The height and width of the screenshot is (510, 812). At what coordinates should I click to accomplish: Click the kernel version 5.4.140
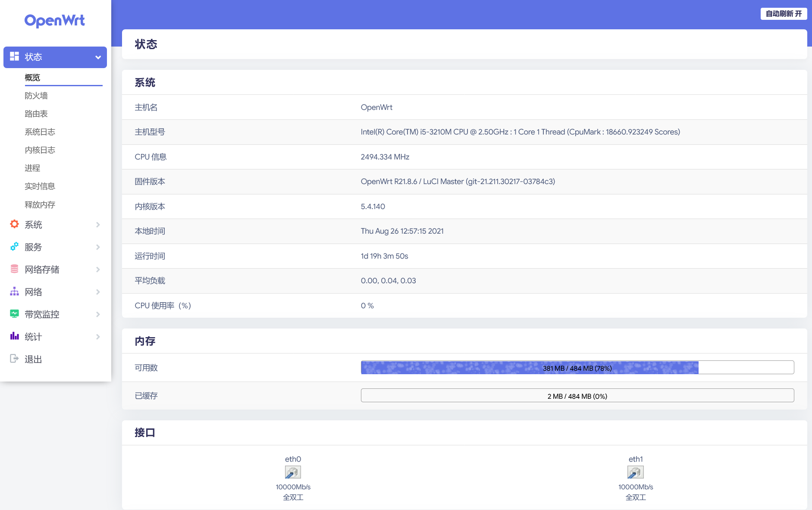(x=373, y=207)
